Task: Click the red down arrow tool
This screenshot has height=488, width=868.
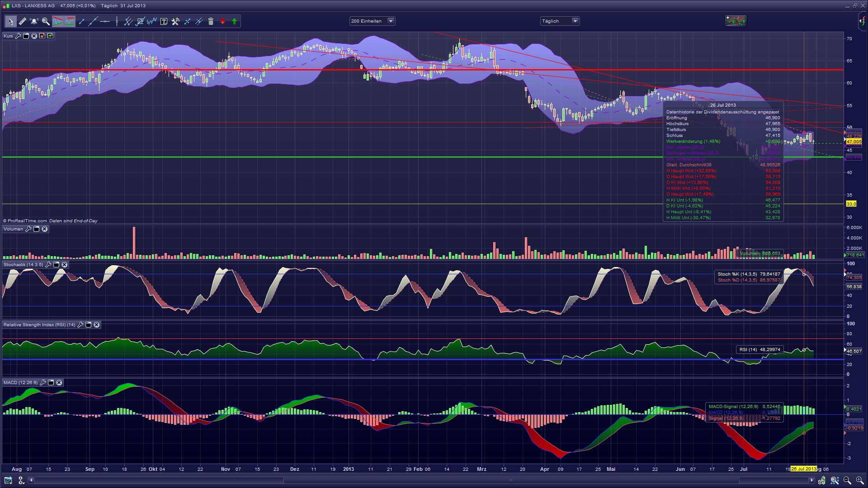Action: pos(222,21)
